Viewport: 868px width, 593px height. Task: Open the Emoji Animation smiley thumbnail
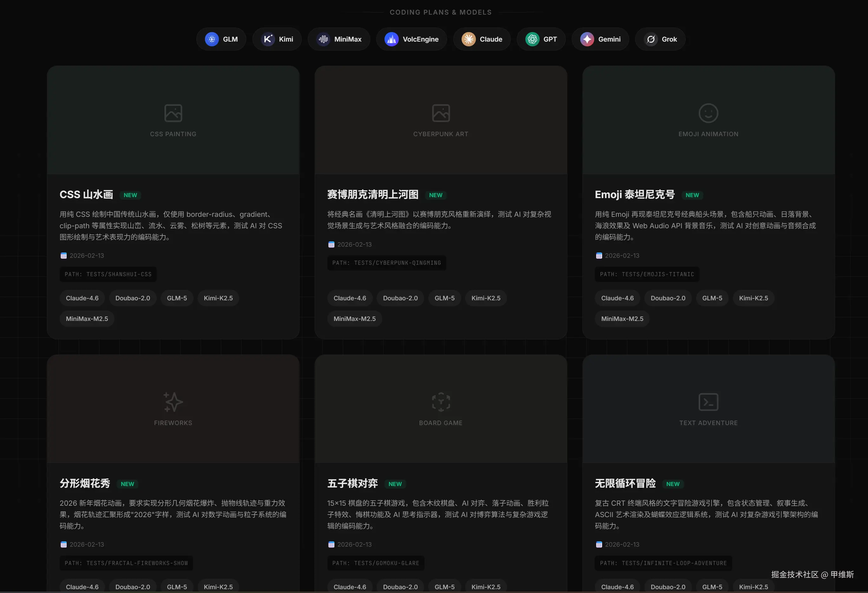point(708,113)
